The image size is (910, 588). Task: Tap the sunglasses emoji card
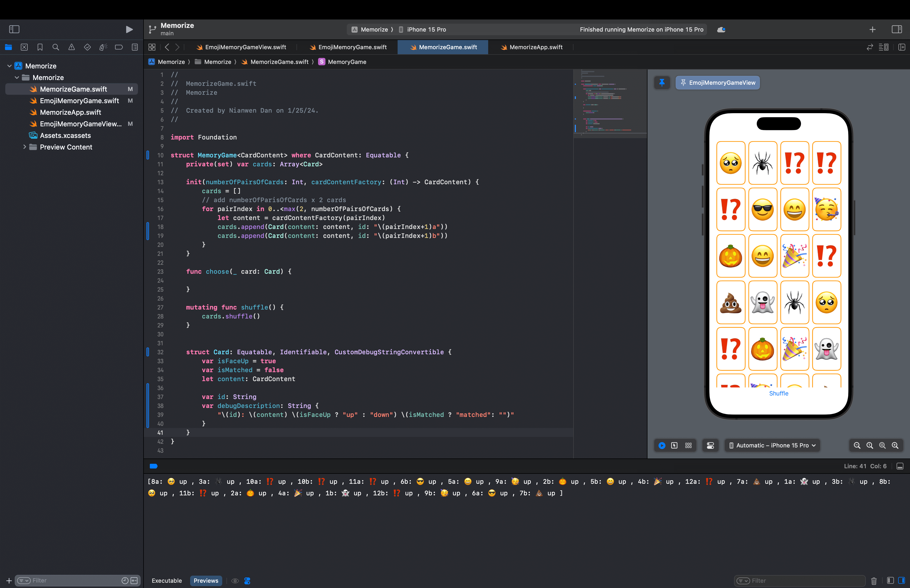762,209
